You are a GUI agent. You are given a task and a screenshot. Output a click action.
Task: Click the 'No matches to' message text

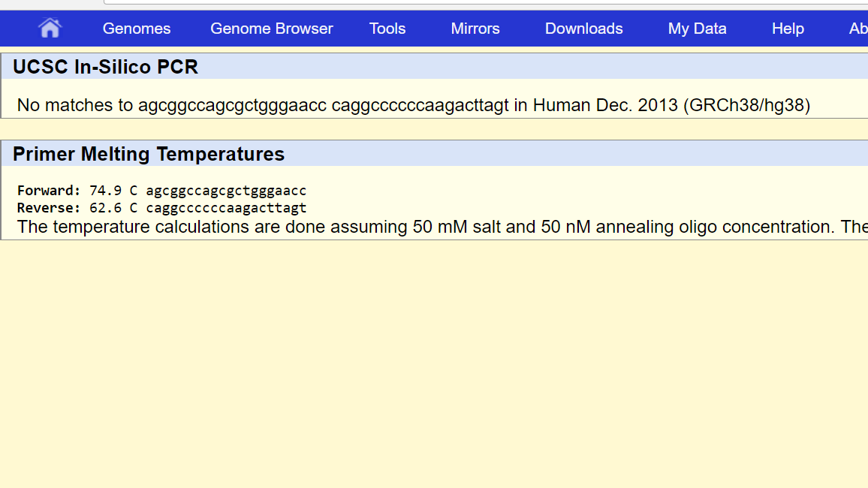click(x=75, y=105)
